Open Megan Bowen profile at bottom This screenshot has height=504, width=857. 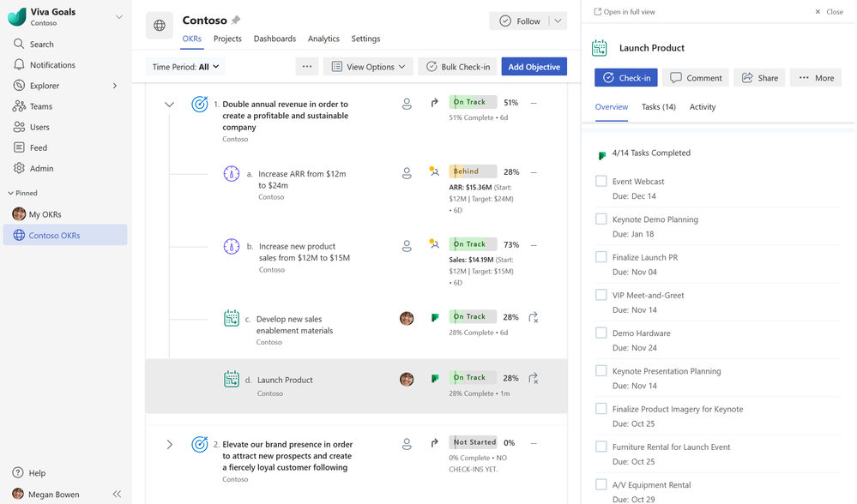(x=46, y=495)
